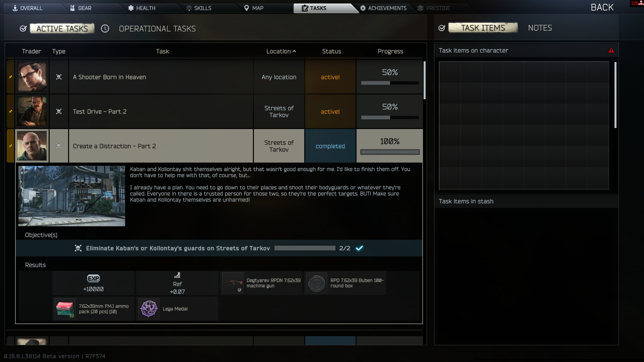Screen dimensions: 644x362
Task: Click the skull type icon for Test Drive
Action: (x=59, y=112)
